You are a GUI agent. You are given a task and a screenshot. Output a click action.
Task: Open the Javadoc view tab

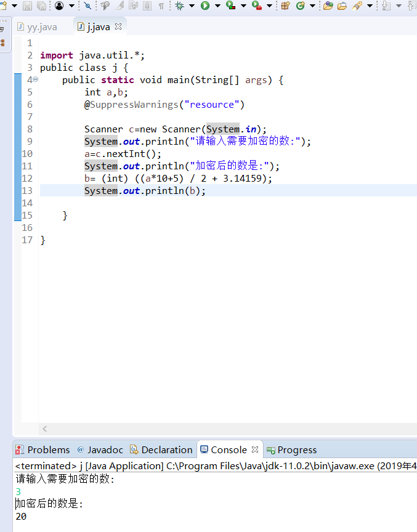coord(100,449)
